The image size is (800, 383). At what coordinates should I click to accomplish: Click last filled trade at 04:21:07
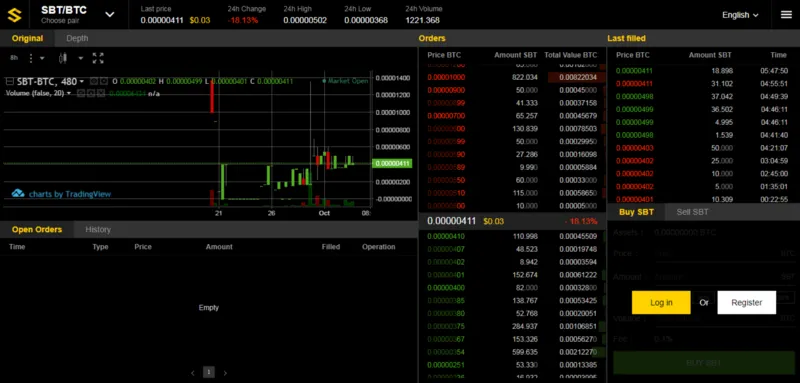click(703, 148)
